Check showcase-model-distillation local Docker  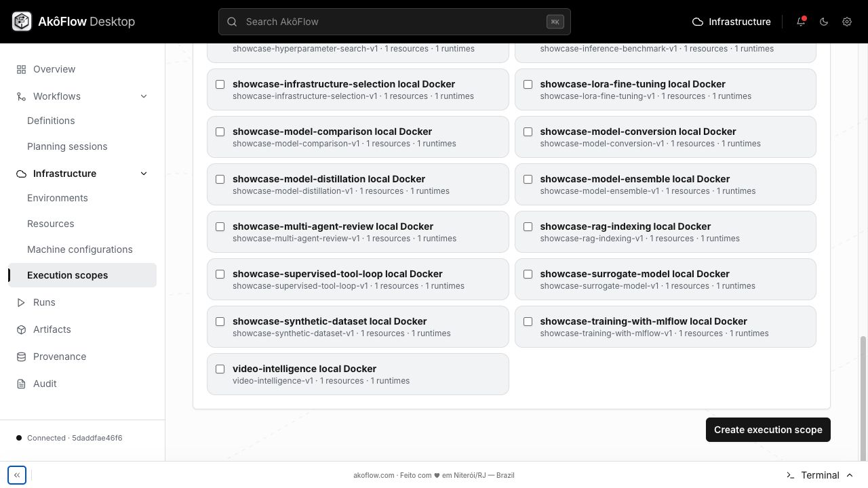[x=220, y=179]
